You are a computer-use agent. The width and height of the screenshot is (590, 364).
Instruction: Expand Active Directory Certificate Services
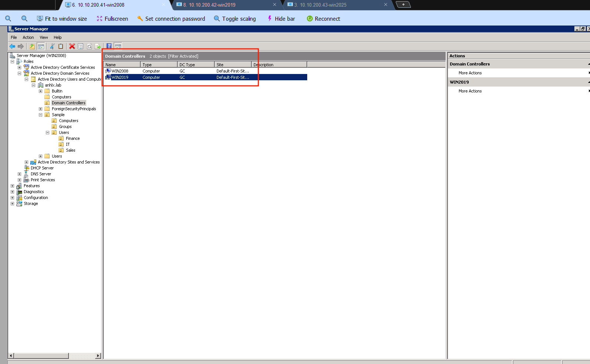click(19, 67)
